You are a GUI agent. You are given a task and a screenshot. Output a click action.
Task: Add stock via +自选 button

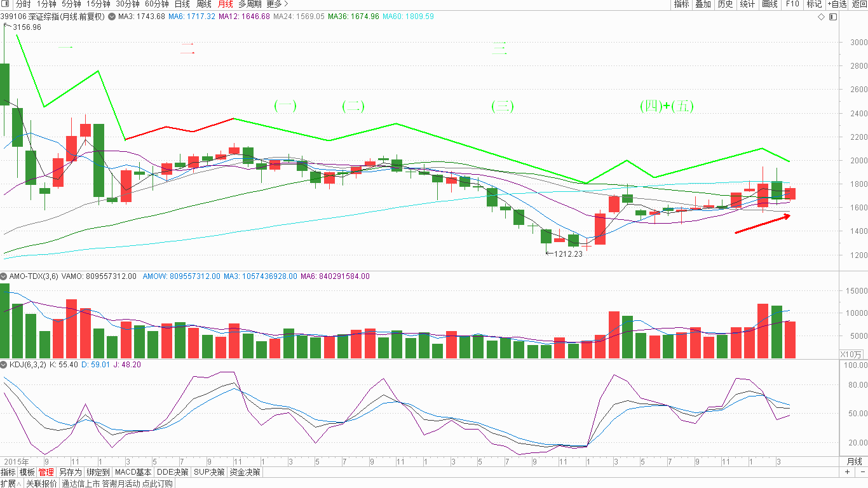point(837,4)
